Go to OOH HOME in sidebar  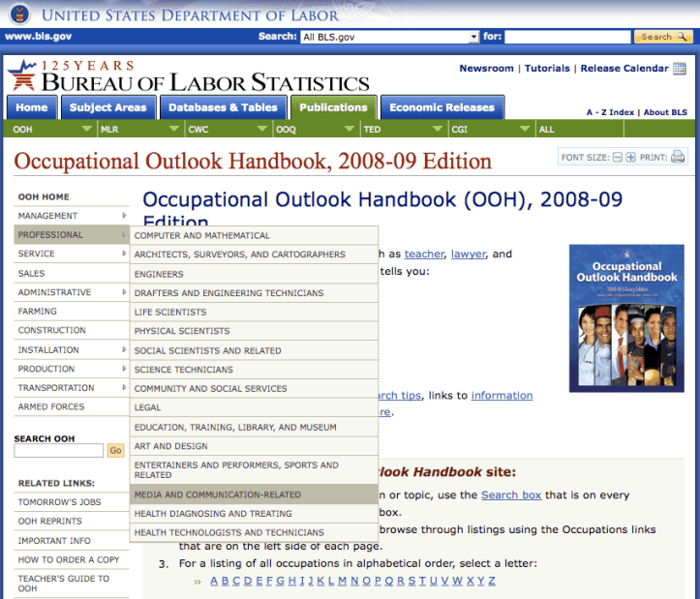tap(44, 196)
